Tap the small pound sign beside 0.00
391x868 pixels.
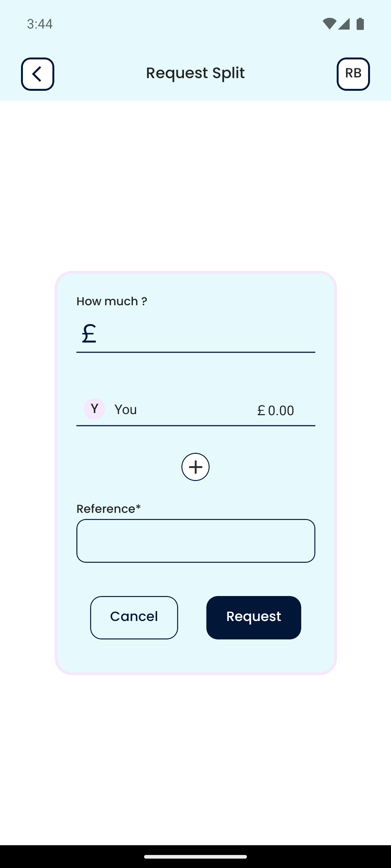tap(261, 410)
